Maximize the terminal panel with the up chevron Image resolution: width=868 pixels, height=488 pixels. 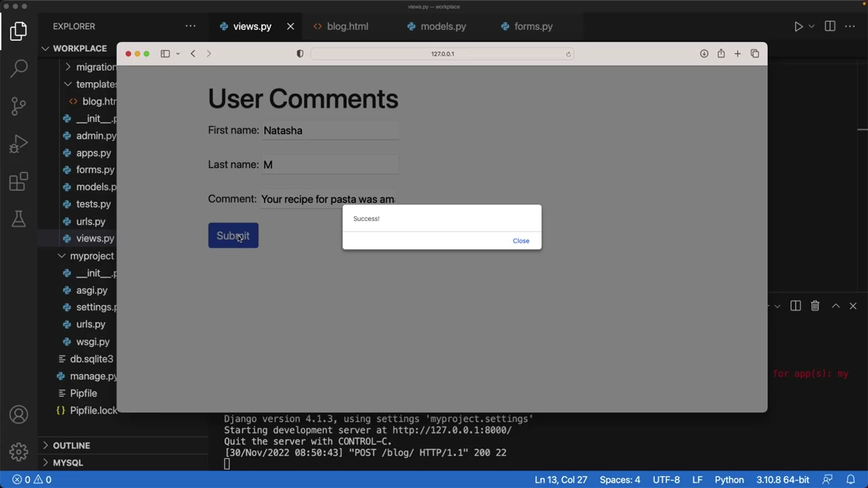[x=836, y=306]
